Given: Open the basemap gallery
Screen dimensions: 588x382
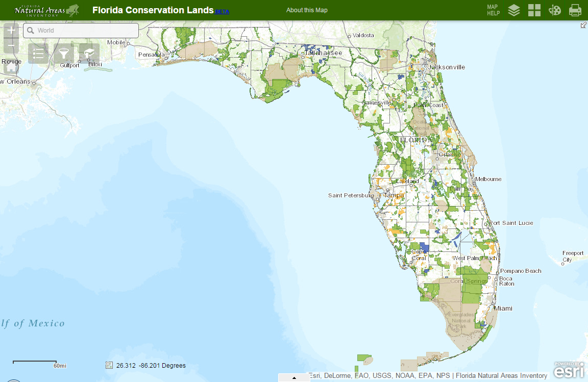Looking at the screenshot, I should (534, 10).
